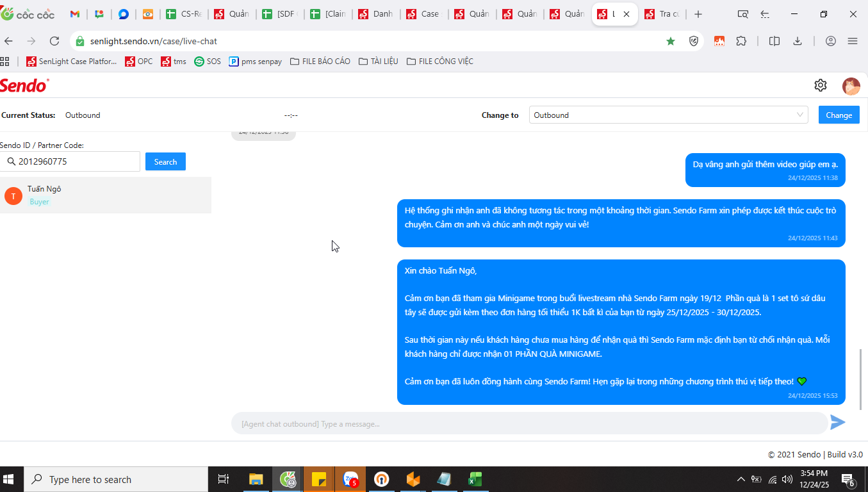Open the apps grid on bookmarks bar
868x492 pixels.
4,61
